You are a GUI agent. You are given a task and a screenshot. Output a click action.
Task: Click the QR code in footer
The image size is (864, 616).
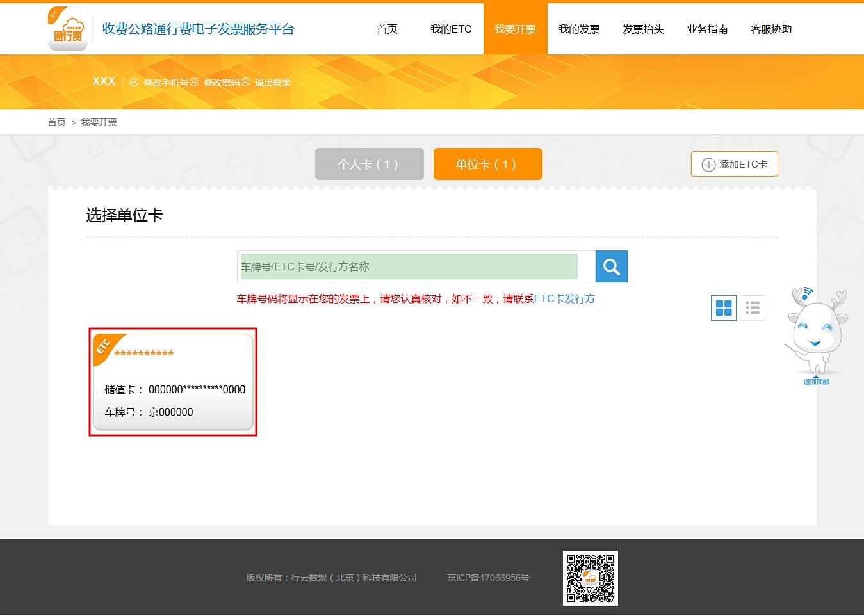click(x=590, y=578)
